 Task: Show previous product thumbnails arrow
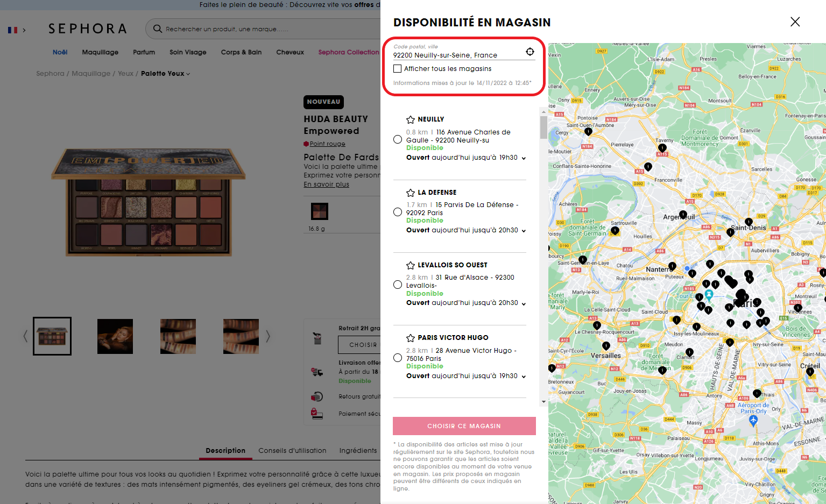tap(25, 336)
